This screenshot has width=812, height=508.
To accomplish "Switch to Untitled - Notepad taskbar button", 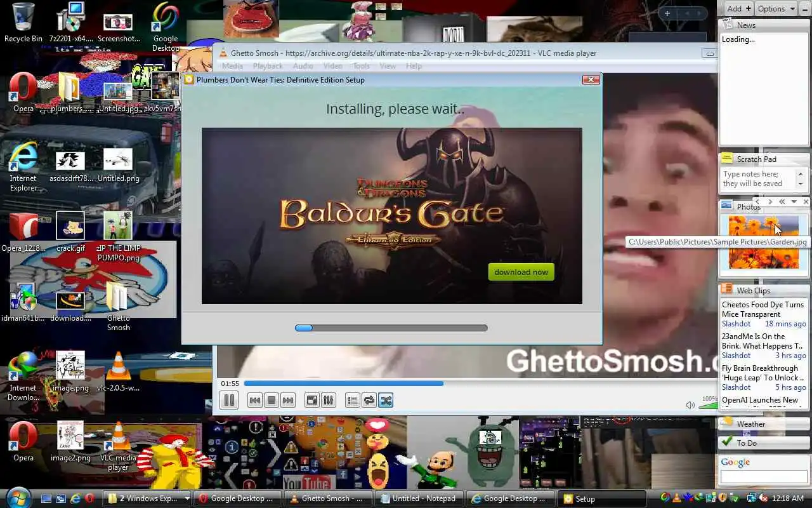I will point(419,498).
